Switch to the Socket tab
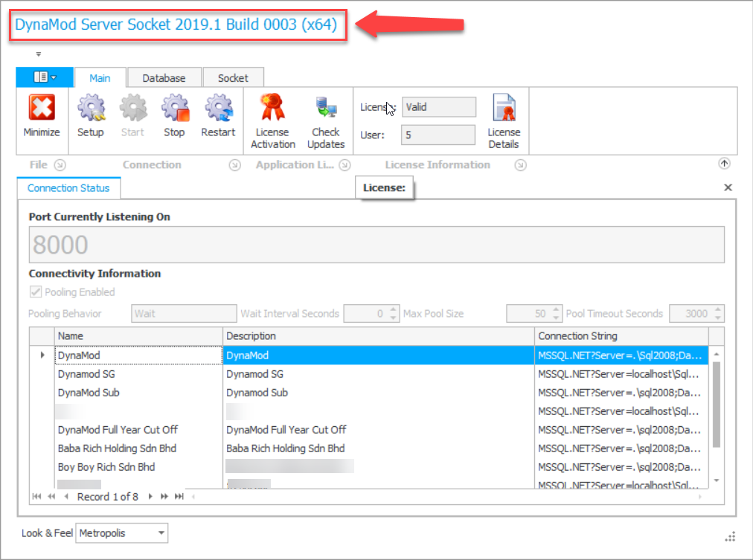Image resolution: width=753 pixels, height=560 pixels. pos(233,78)
